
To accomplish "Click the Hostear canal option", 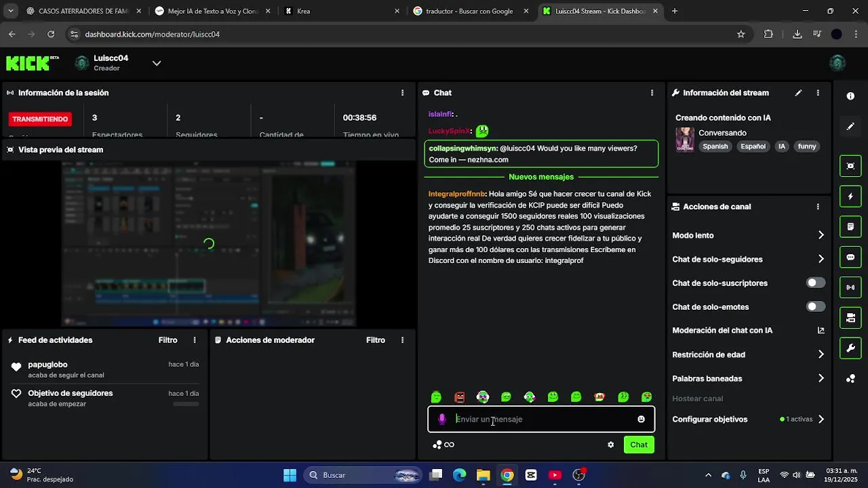I will pos(698,399).
